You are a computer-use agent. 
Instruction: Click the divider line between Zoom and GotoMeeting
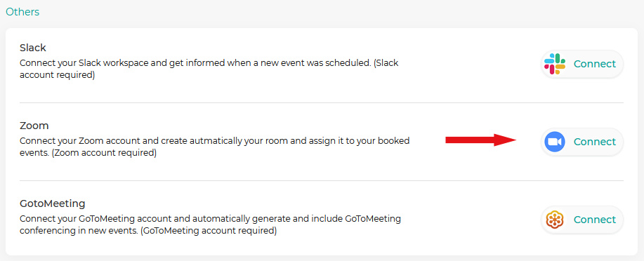(322, 180)
